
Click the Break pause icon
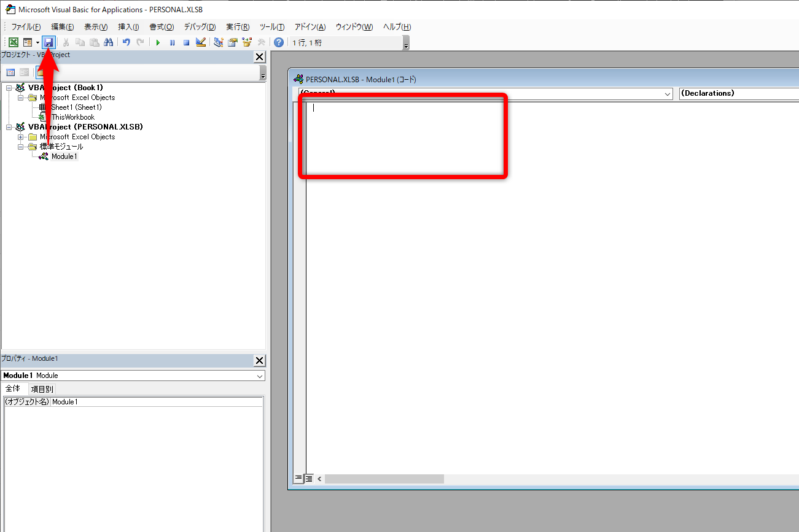172,42
